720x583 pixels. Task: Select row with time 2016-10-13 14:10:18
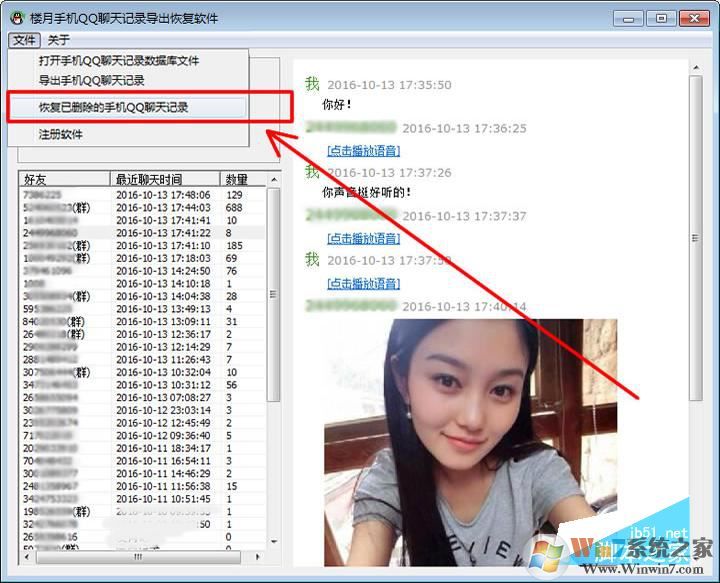pyautogui.click(x=142, y=284)
